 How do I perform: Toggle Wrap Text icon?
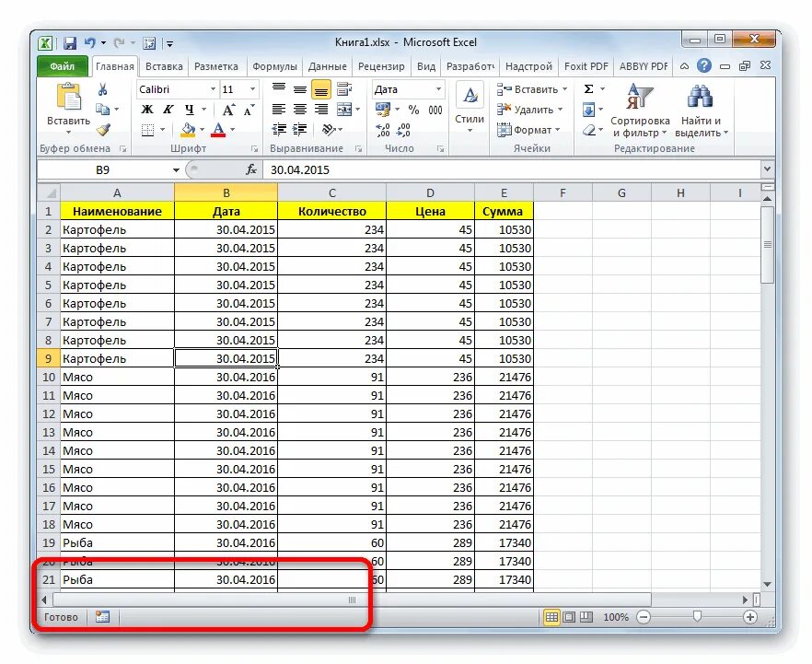tap(344, 89)
